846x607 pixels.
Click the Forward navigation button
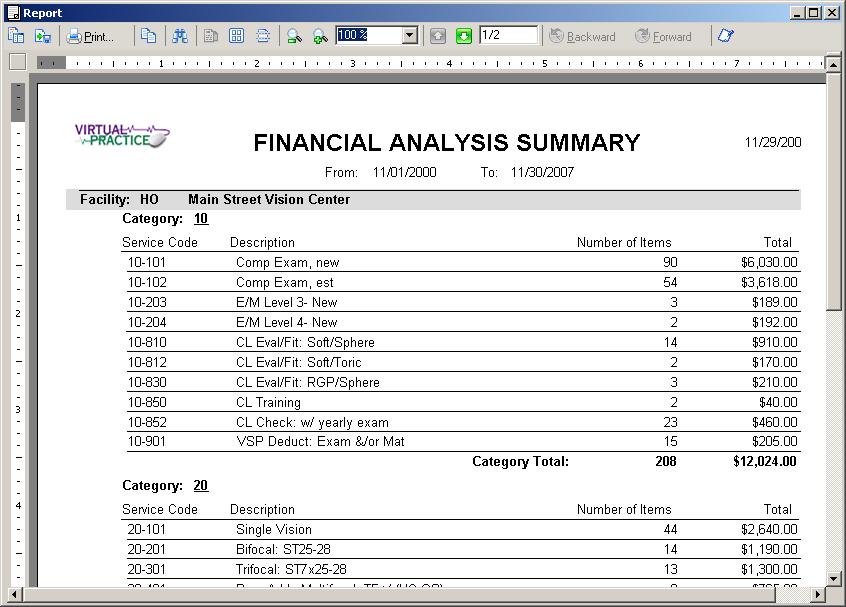pyautogui.click(x=663, y=36)
